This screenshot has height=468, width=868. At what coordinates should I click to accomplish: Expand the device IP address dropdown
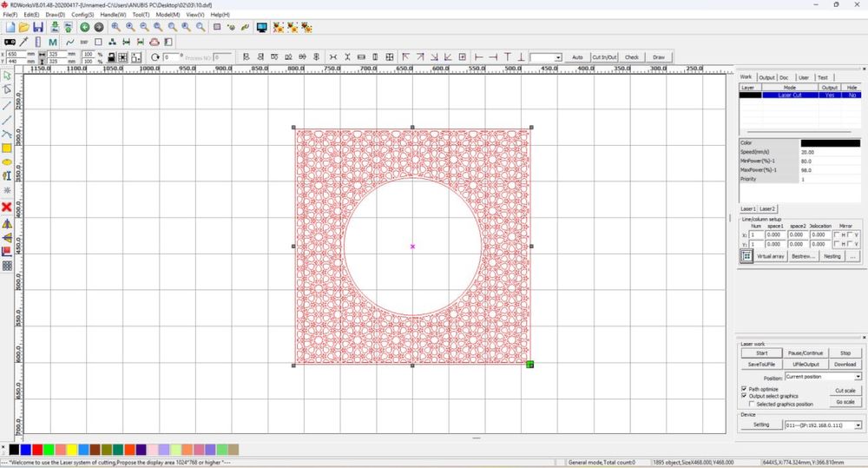pos(858,425)
